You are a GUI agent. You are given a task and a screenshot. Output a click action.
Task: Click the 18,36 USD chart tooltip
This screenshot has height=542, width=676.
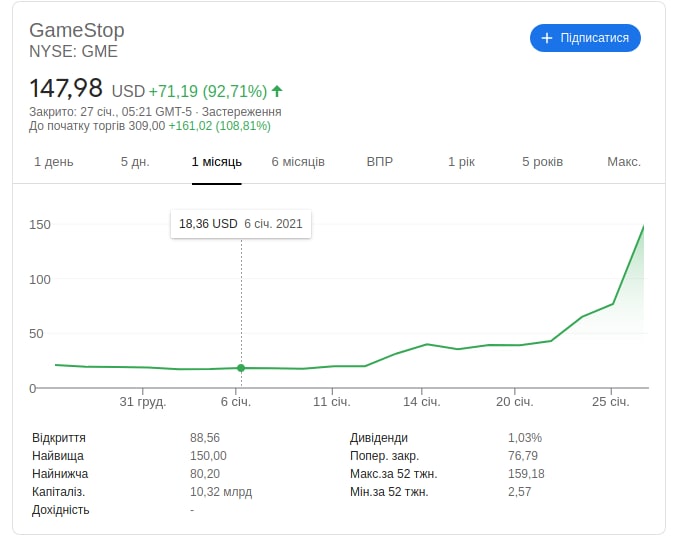pos(241,224)
